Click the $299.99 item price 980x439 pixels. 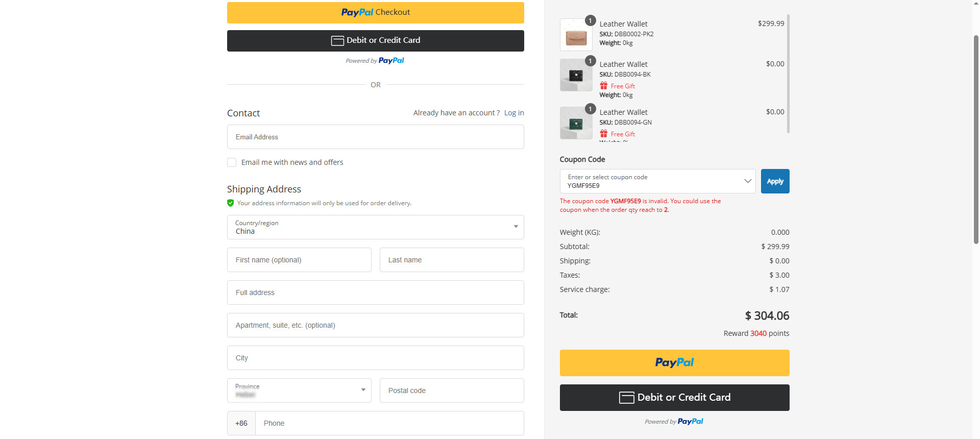click(771, 23)
